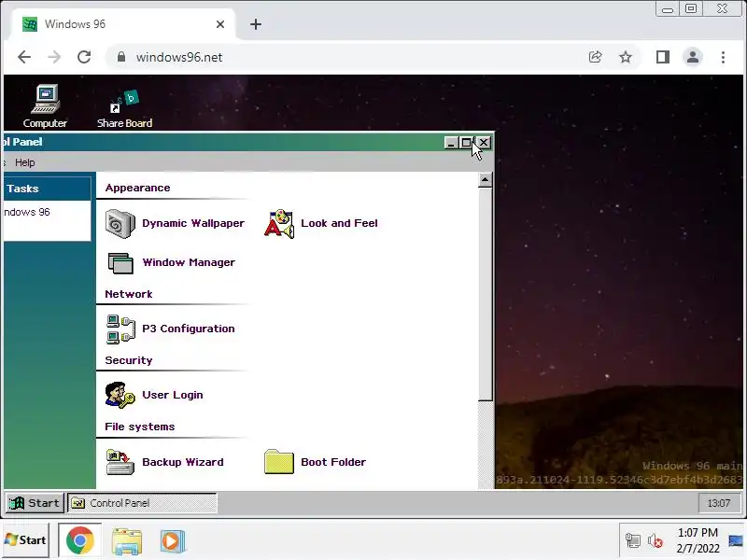
Task: Open the Boot Folder icon
Action: [278, 462]
